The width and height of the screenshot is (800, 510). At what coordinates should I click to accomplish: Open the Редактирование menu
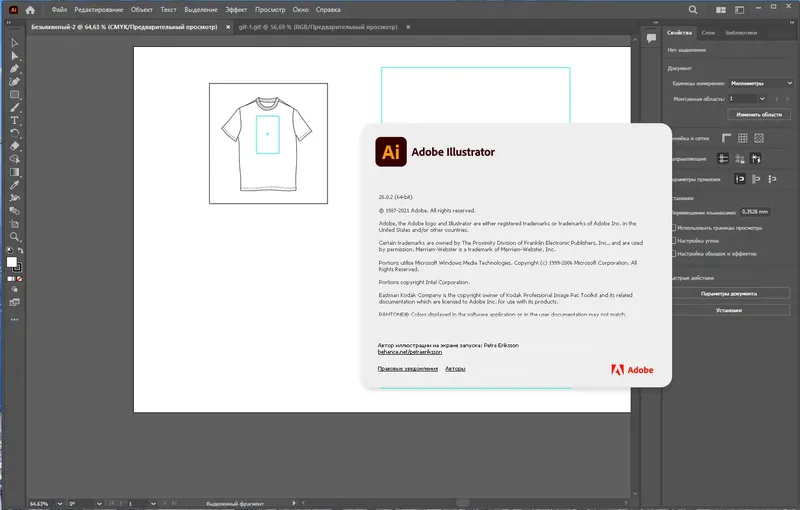(99, 10)
